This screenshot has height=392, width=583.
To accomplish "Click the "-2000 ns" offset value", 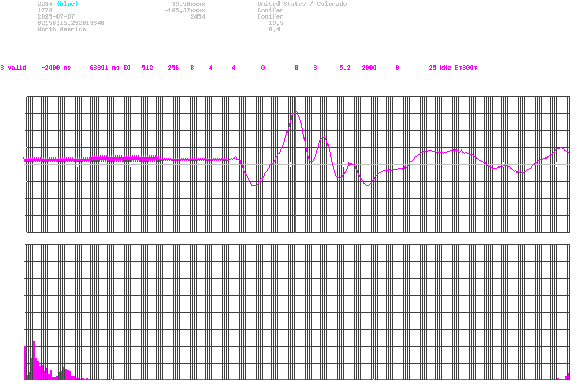I will coord(56,68).
